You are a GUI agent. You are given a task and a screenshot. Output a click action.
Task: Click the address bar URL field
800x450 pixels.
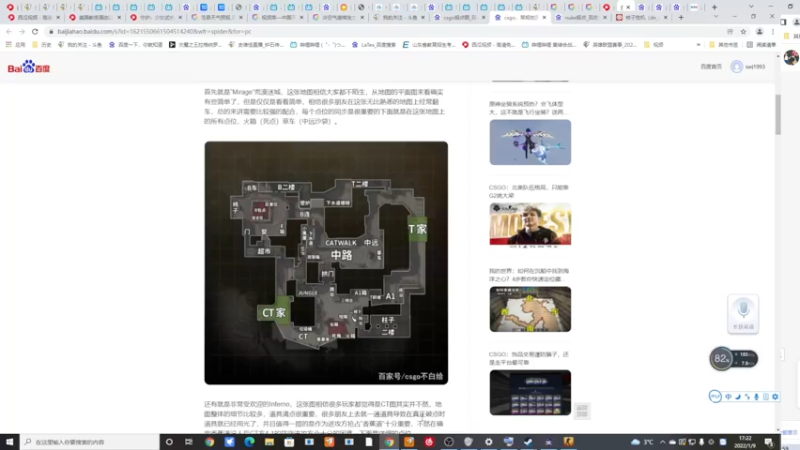383,32
